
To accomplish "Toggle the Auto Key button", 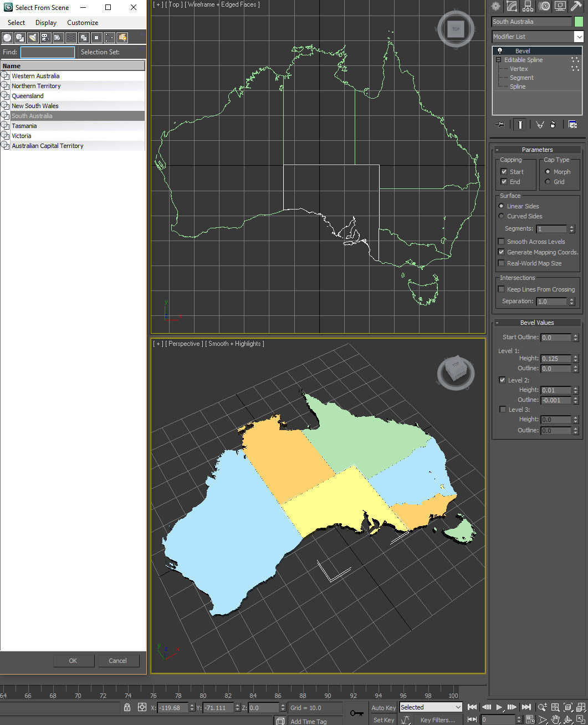I will tap(384, 708).
